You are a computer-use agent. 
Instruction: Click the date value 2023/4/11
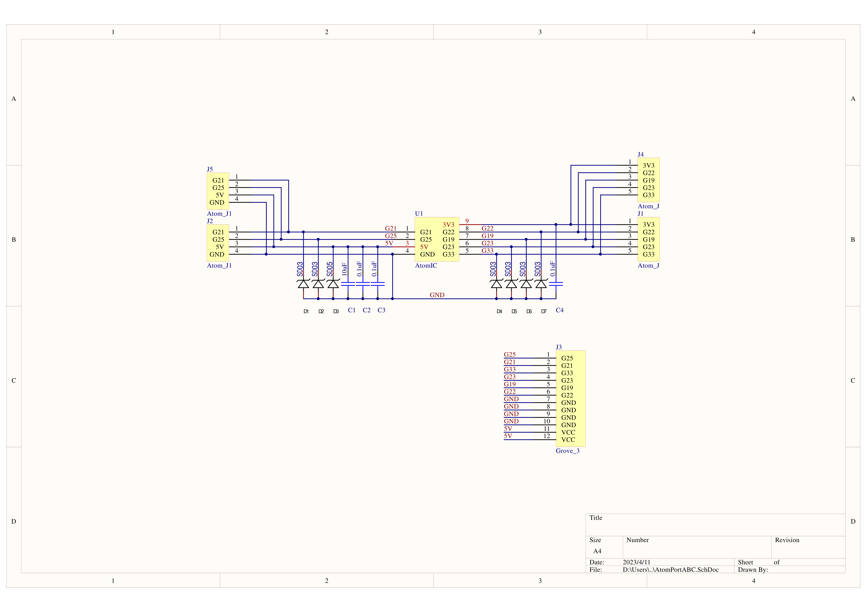pos(637,562)
